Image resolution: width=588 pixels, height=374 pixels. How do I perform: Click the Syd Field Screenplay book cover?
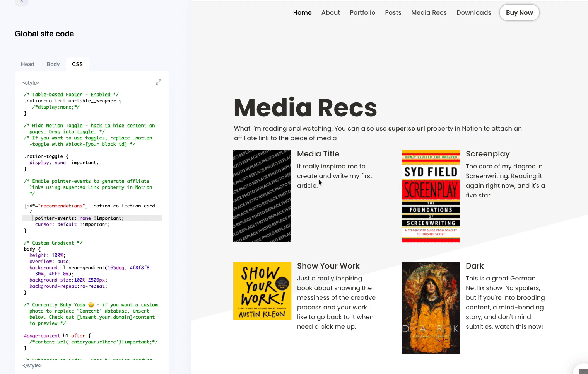431,196
